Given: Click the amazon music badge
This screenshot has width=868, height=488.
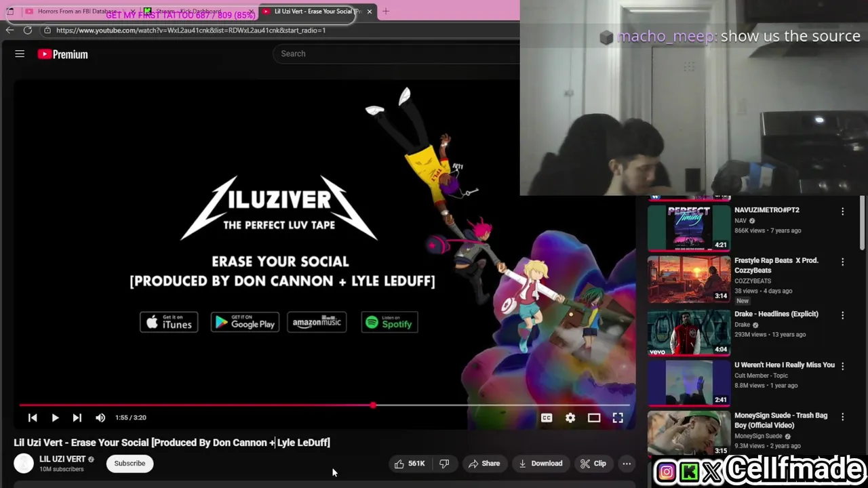Looking at the screenshot, I should point(317,323).
